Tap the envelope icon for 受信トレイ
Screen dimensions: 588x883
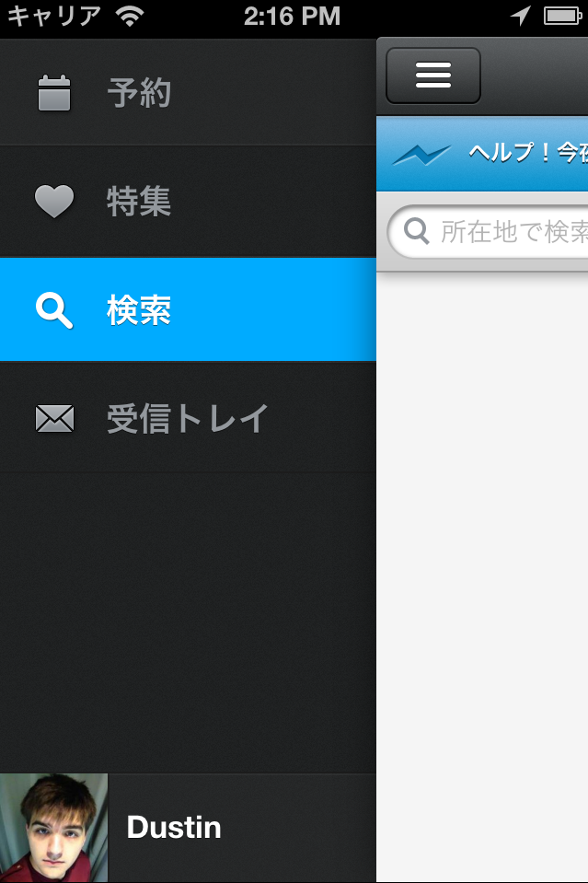(x=54, y=418)
